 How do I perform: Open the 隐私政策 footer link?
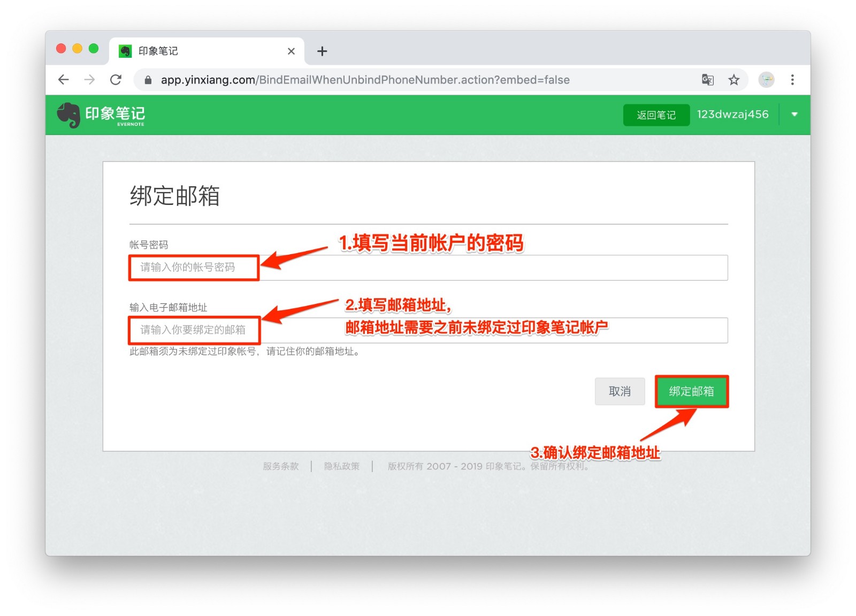(342, 466)
